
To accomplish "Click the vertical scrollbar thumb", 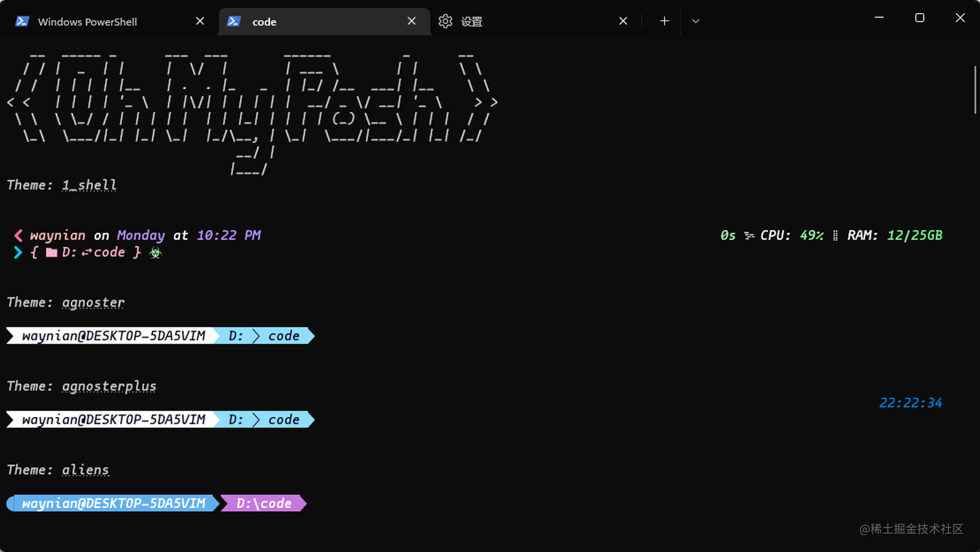I will click(x=975, y=90).
